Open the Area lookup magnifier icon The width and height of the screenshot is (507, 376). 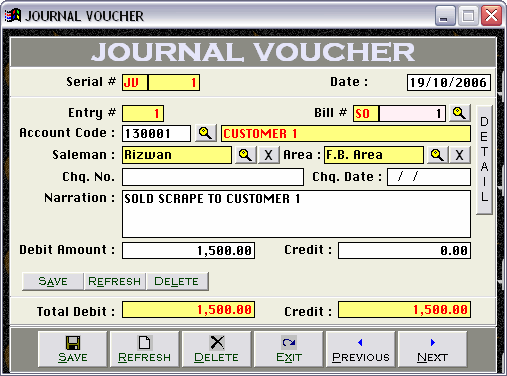click(x=437, y=155)
